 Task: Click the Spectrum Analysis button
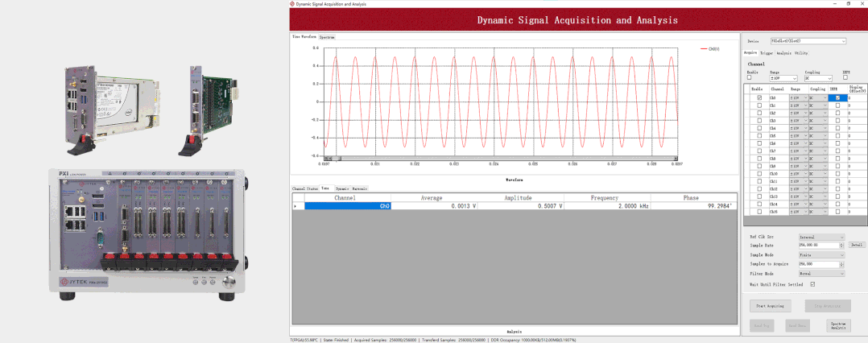point(837,326)
